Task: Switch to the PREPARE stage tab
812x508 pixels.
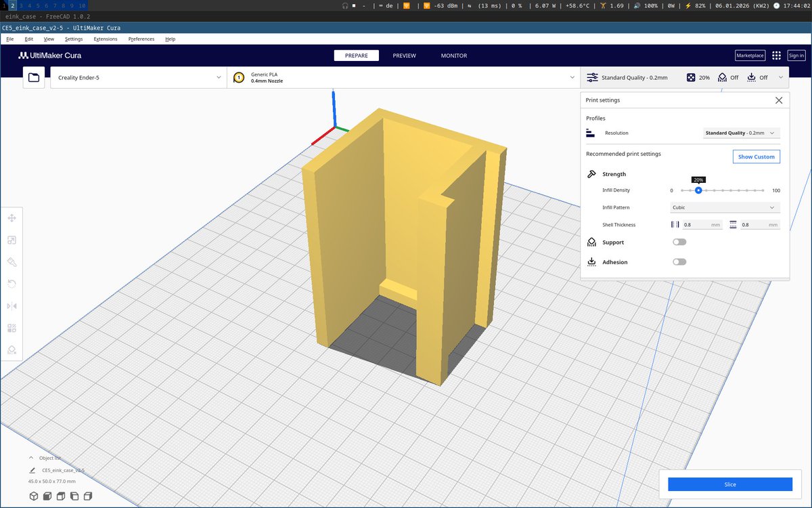Action: tap(357, 56)
